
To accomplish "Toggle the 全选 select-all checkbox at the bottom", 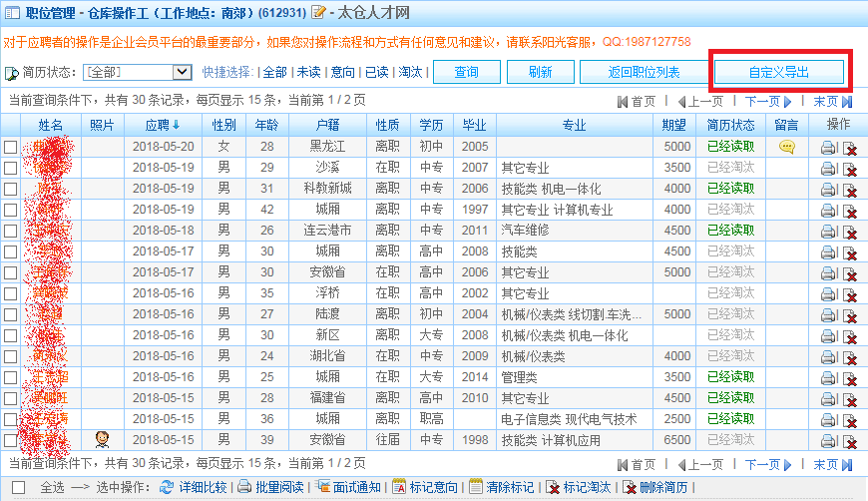I will [19, 487].
